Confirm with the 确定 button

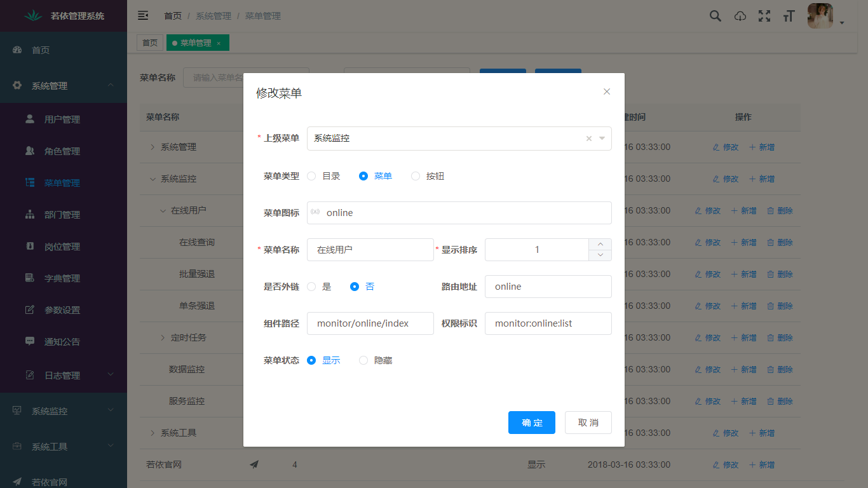[532, 423]
